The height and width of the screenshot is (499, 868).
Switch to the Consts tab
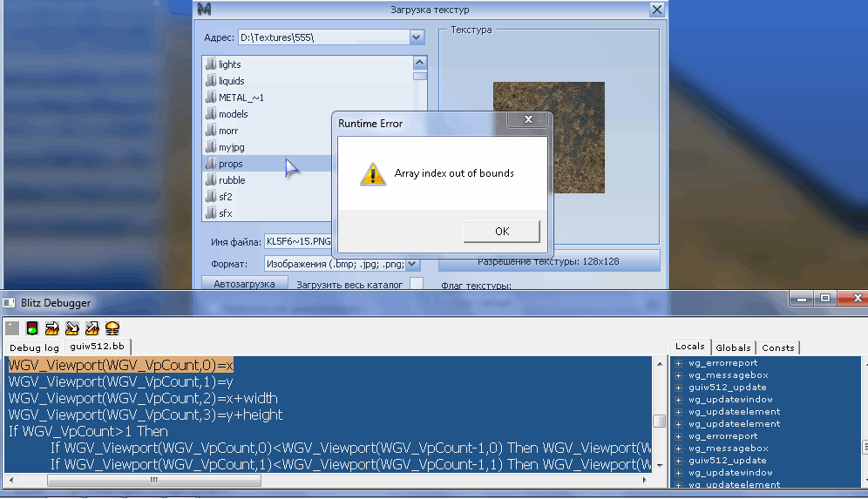(777, 347)
